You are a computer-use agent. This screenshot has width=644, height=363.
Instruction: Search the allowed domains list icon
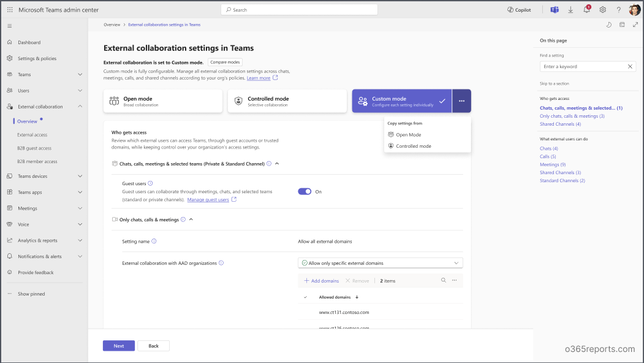pyautogui.click(x=444, y=280)
